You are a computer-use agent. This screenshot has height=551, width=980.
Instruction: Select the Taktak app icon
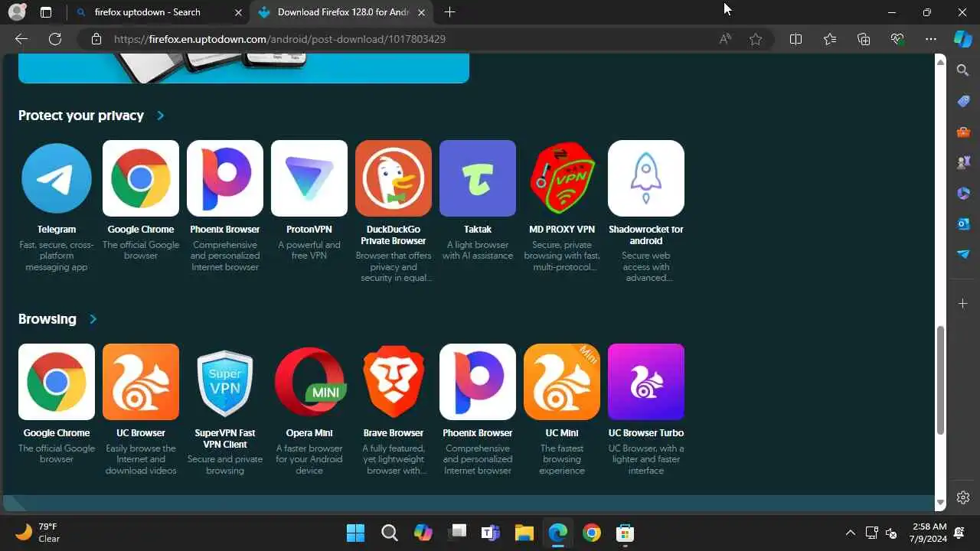pos(478,178)
